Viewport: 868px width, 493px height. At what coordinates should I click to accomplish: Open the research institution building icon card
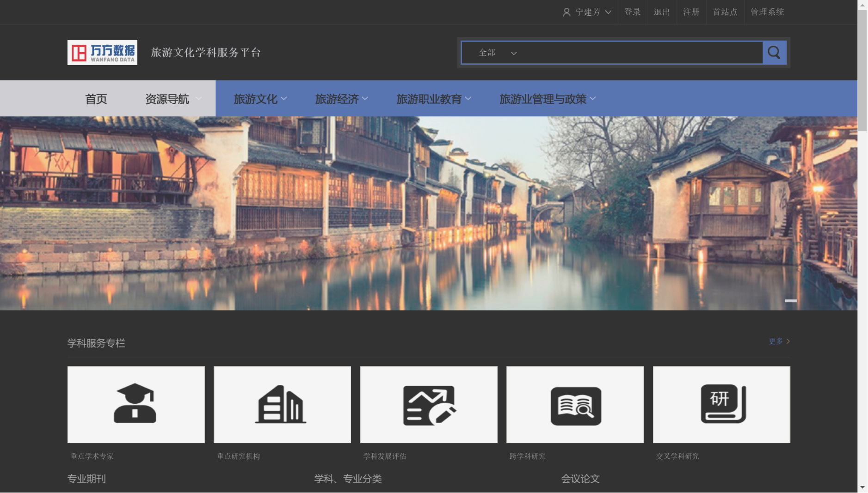point(282,405)
